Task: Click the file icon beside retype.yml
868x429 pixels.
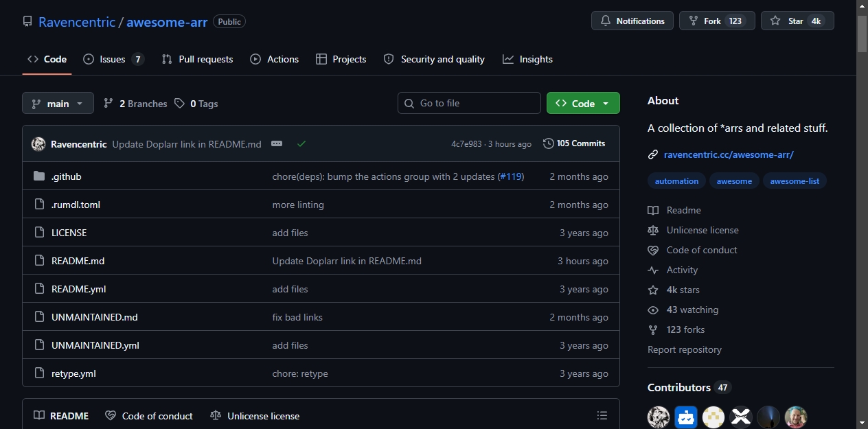Action: [x=39, y=373]
